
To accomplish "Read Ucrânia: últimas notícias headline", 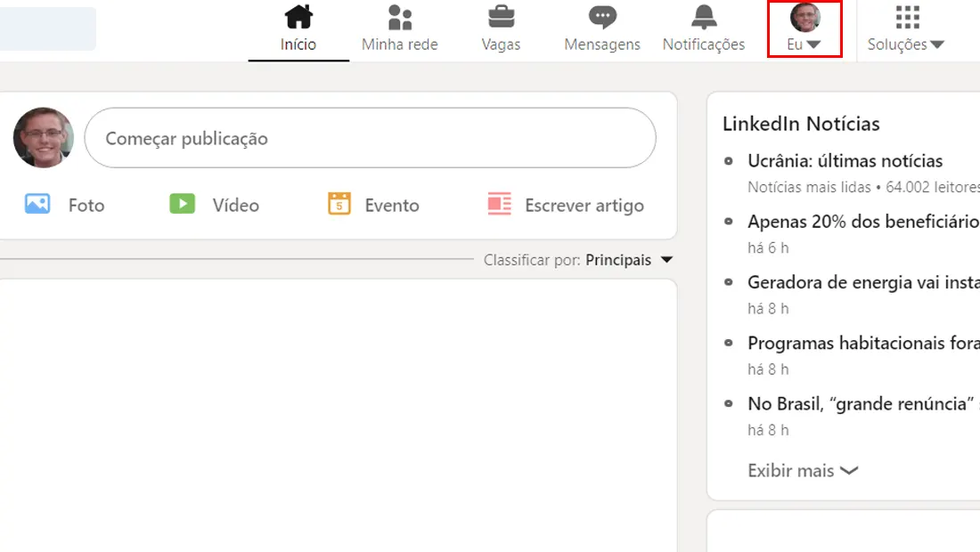I will coord(845,161).
